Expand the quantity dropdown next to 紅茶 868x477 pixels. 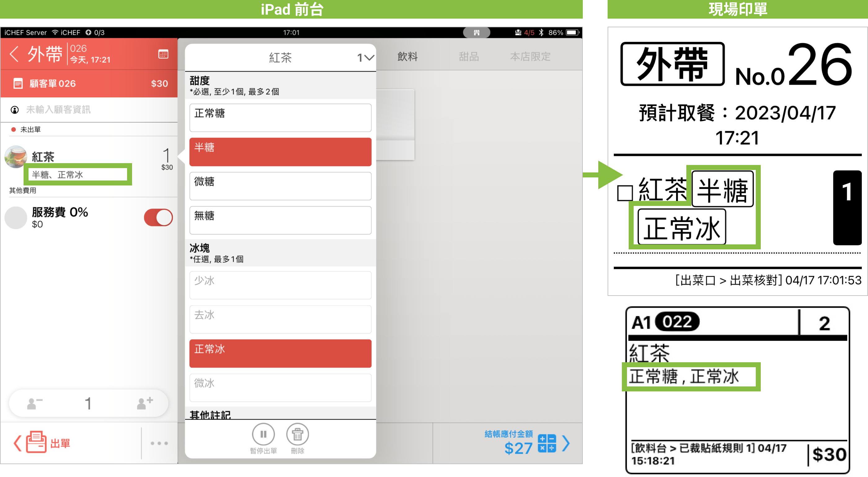(x=365, y=58)
